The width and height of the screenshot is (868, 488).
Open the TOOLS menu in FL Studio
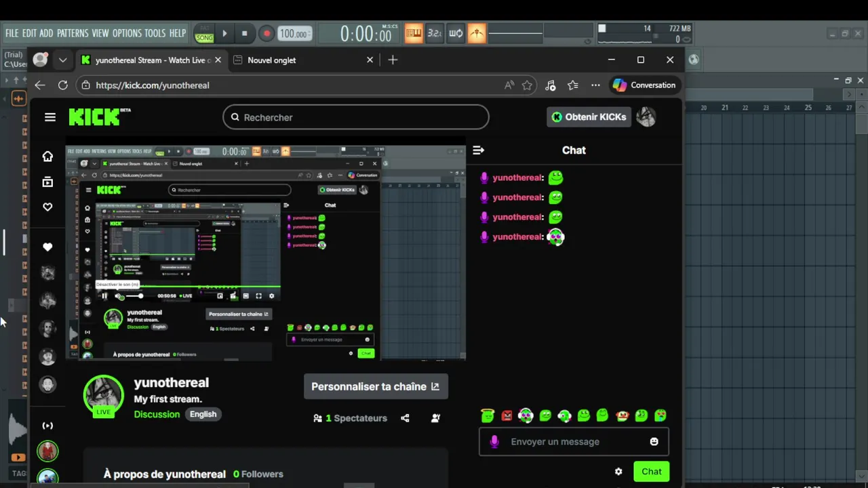click(155, 33)
